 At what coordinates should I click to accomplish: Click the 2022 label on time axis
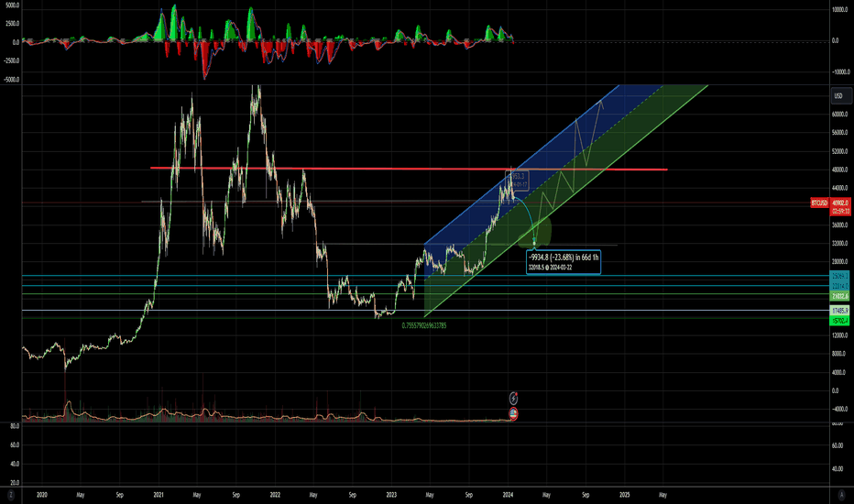275,495
